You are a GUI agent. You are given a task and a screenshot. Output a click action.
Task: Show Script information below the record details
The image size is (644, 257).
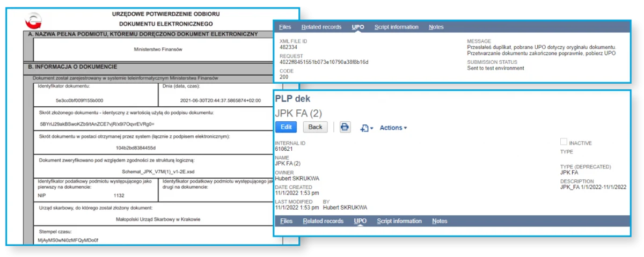[399, 221]
